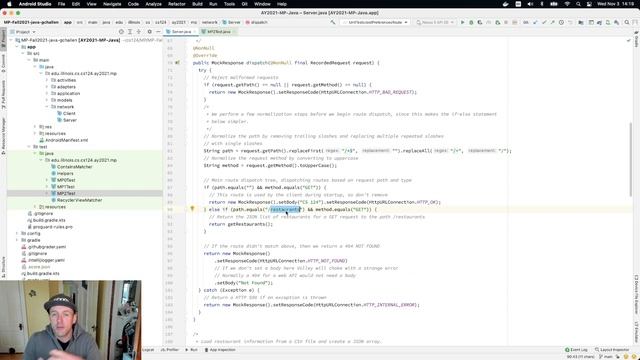Expand the activities package
Screen dimensions: 640x360
click(x=47, y=80)
